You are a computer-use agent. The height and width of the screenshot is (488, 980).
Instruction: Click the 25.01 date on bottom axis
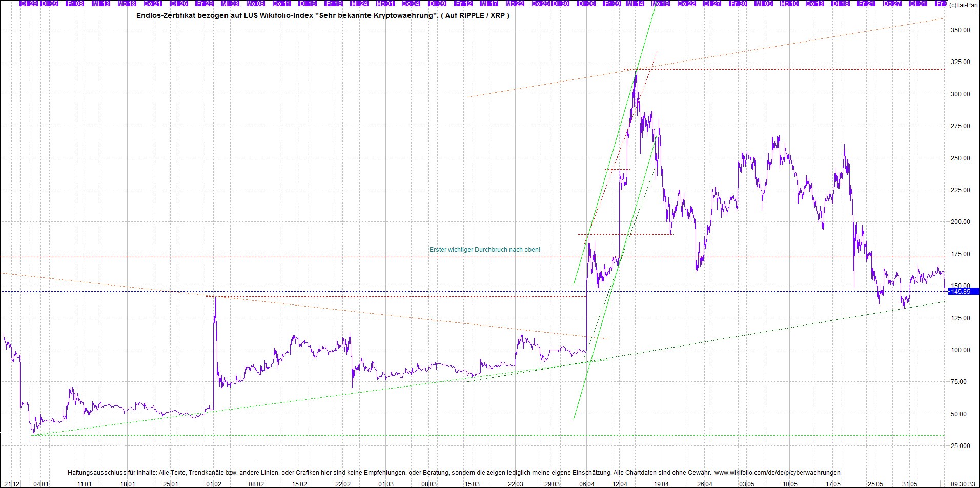(171, 484)
